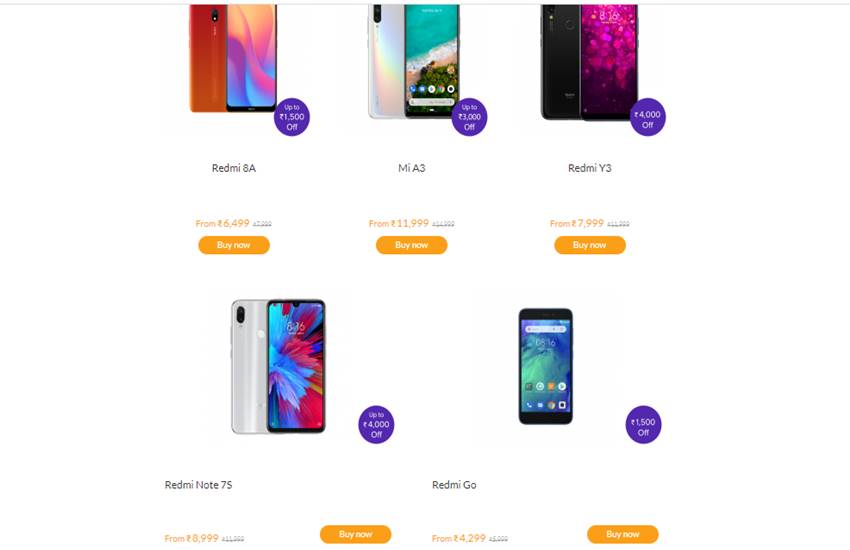The height and width of the screenshot is (550, 850).
Task: Open the Redmi 8A title link
Action: 234,168
